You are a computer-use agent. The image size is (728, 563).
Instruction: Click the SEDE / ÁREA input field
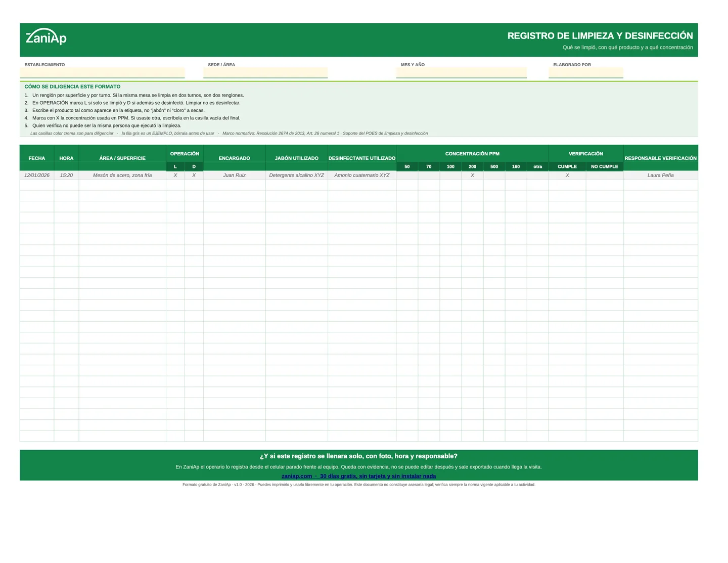coord(265,73)
